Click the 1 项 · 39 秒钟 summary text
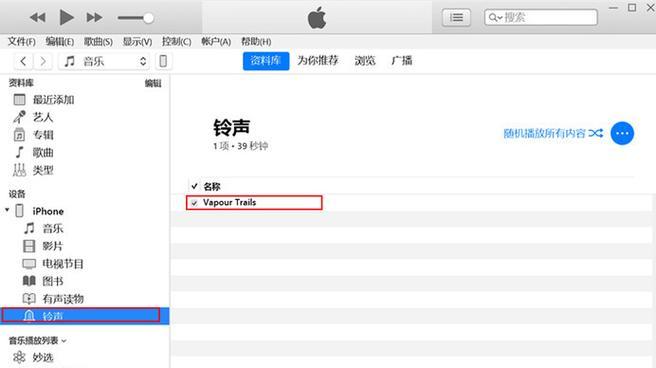This screenshot has width=656, height=368. point(241,146)
